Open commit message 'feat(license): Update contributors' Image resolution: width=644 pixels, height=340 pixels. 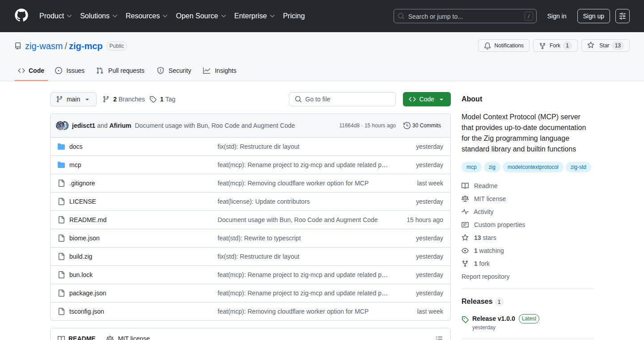coord(264,201)
